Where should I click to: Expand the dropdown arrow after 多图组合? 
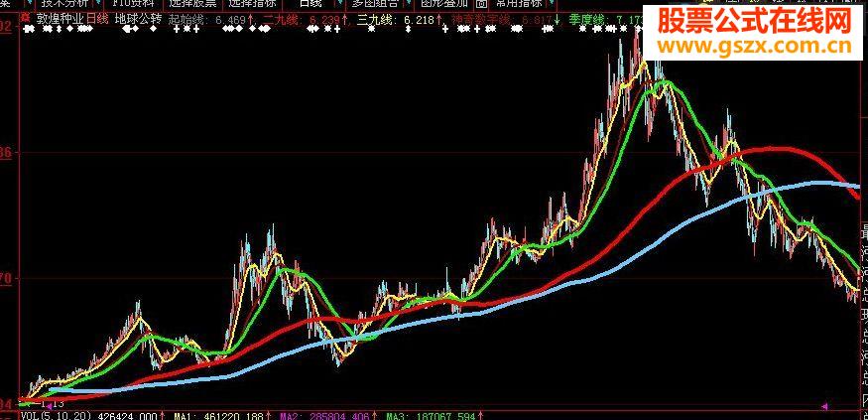(407, 3)
